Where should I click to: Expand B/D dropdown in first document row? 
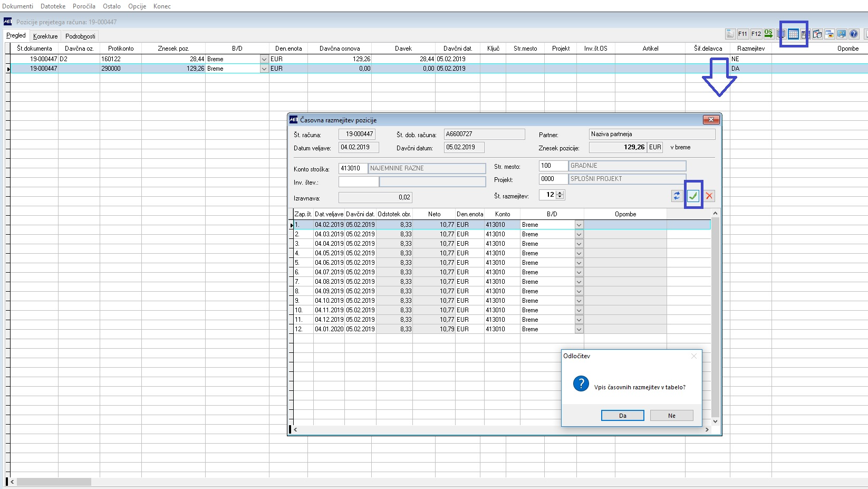tap(264, 59)
